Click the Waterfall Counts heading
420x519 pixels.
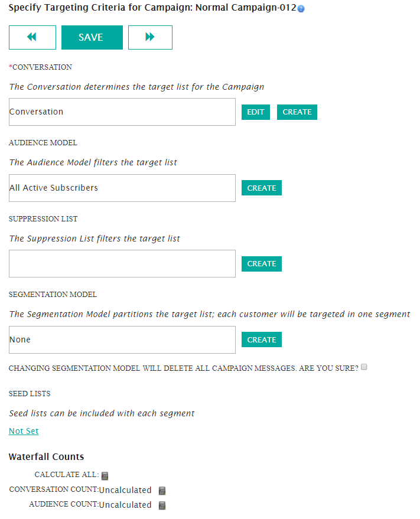[47, 456]
